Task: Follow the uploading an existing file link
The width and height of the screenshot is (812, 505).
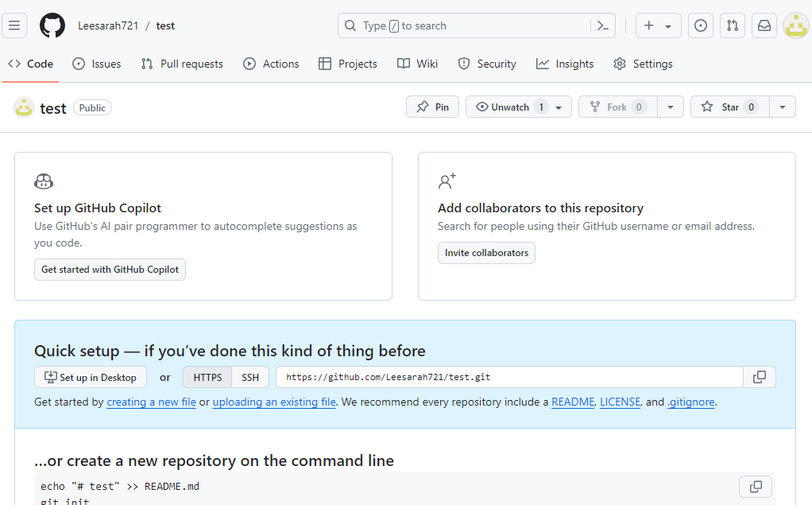Action: 274,402
